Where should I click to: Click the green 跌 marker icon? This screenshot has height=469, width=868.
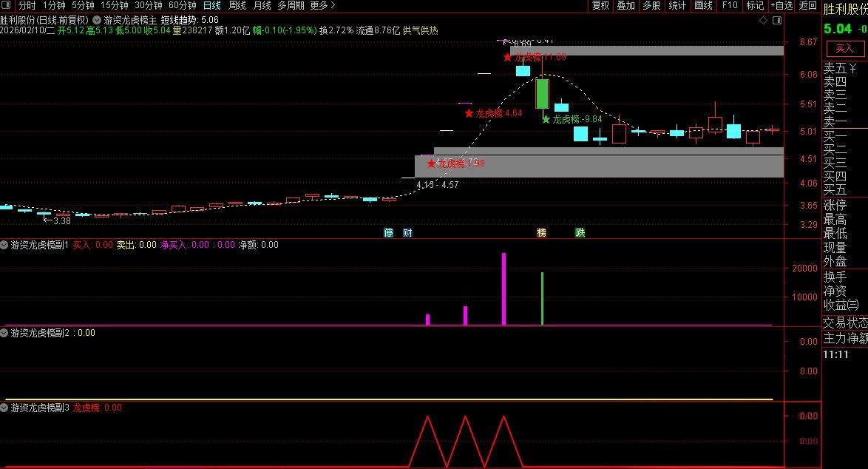click(x=580, y=232)
